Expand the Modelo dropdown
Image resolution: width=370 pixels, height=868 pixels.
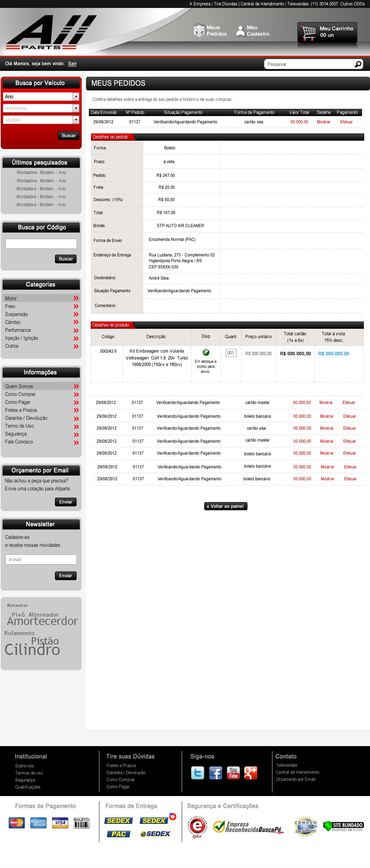click(x=76, y=120)
